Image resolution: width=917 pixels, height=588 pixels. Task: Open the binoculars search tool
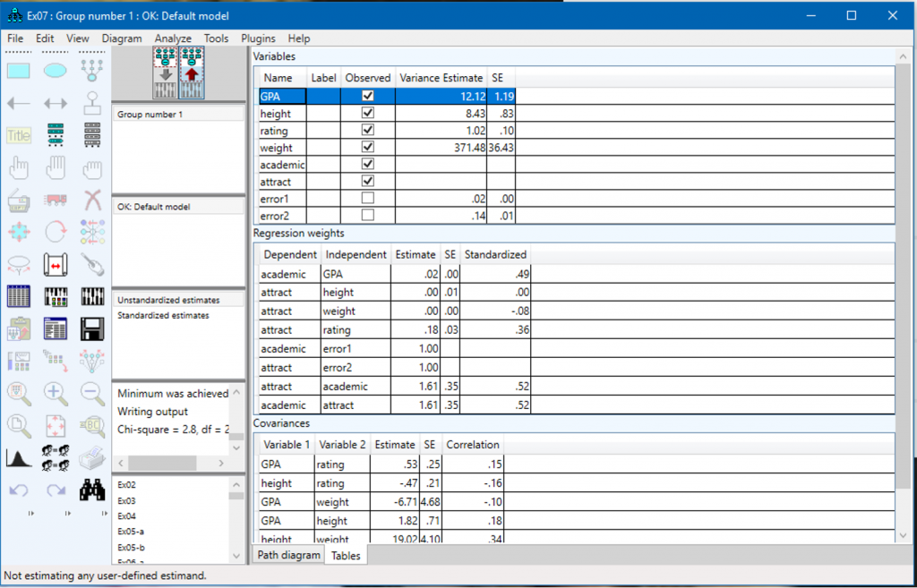tap(92, 490)
